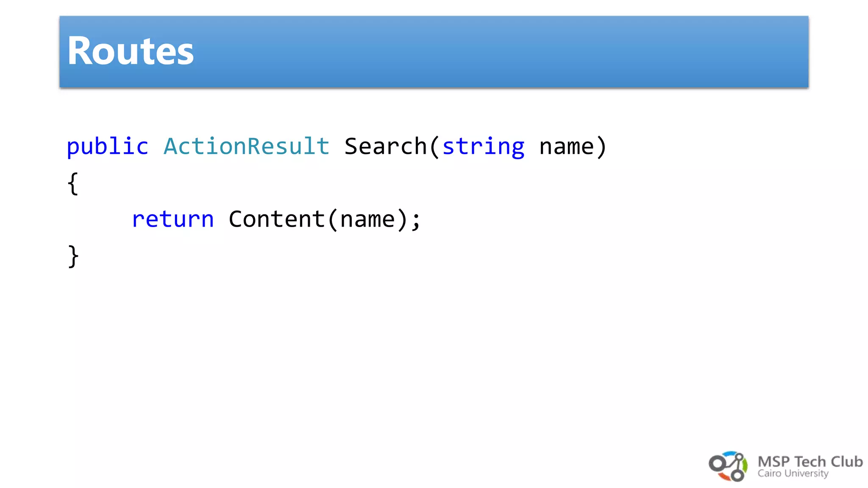Screen dimensions: 868x488
Task: Click the Search method name
Action: point(385,147)
